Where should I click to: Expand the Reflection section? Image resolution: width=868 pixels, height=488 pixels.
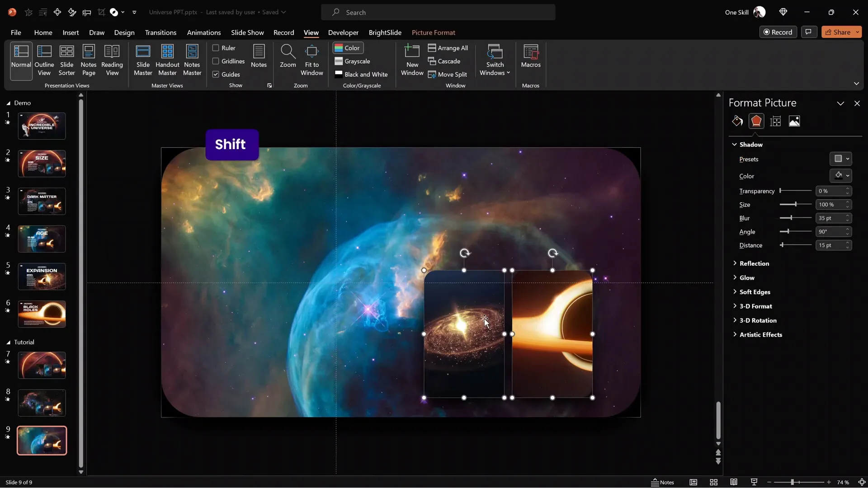tap(754, 263)
